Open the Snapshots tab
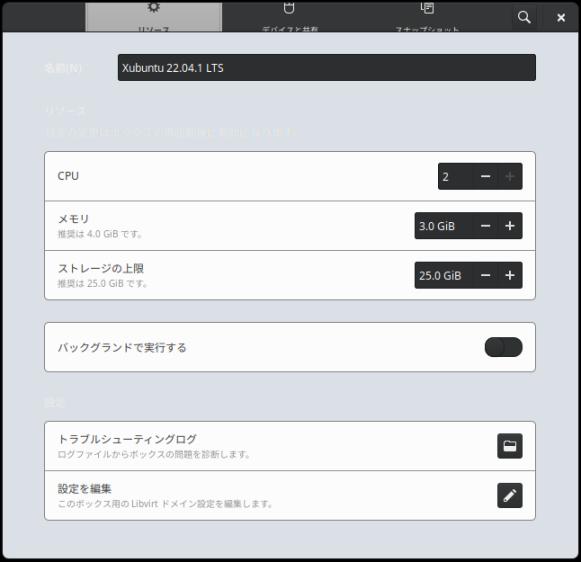The height and width of the screenshot is (562, 581). coord(427,17)
